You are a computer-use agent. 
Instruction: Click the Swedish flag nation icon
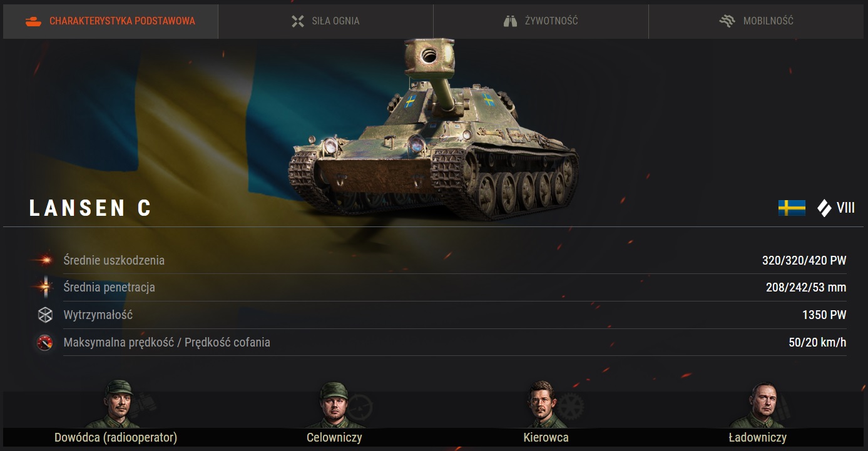[x=792, y=208]
